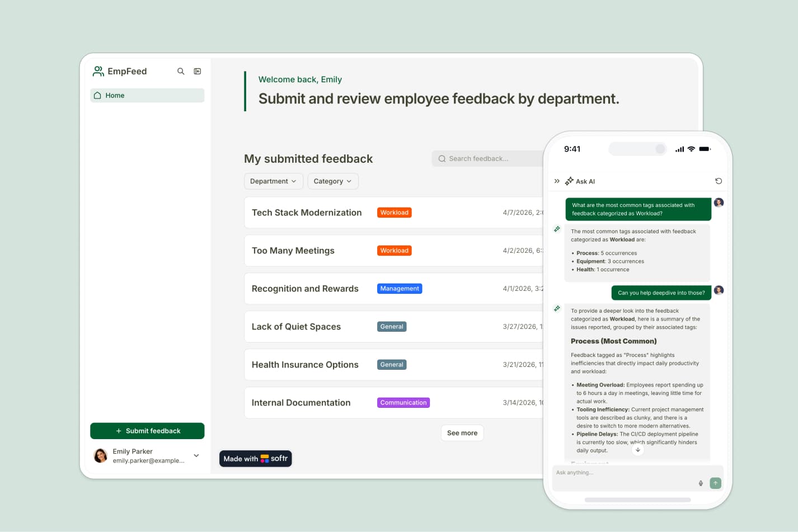The height and width of the screenshot is (532, 798).
Task: Click the 'Welcome back, Emily' text
Action: pyautogui.click(x=300, y=79)
